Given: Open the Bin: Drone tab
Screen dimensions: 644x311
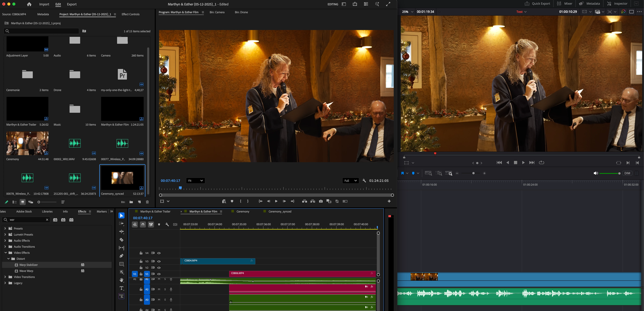Looking at the screenshot, I should 241,12.
